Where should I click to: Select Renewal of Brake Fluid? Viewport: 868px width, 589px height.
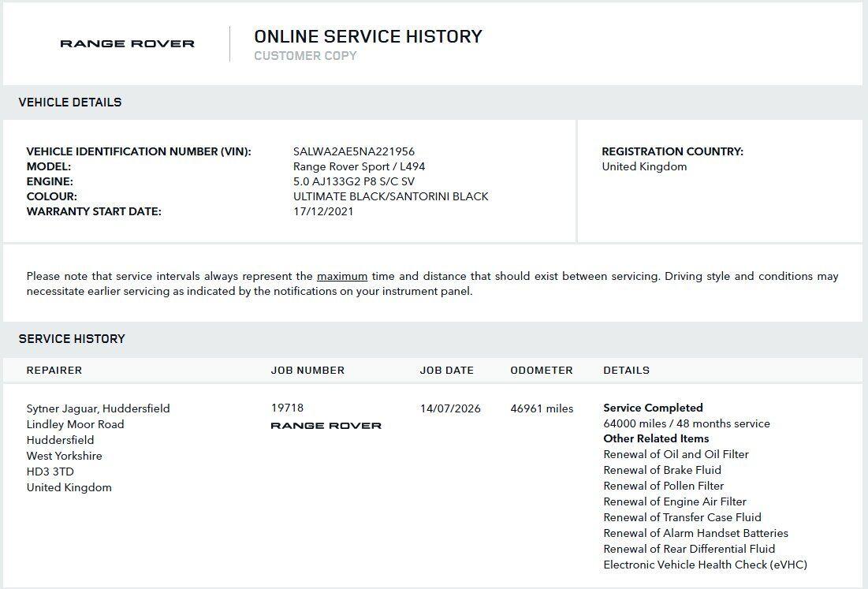[662, 470]
